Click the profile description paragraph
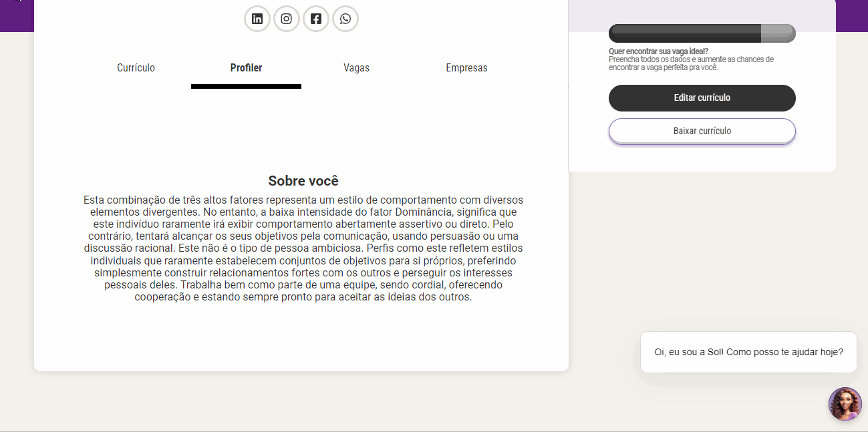The width and height of the screenshot is (868, 432). (x=303, y=248)
